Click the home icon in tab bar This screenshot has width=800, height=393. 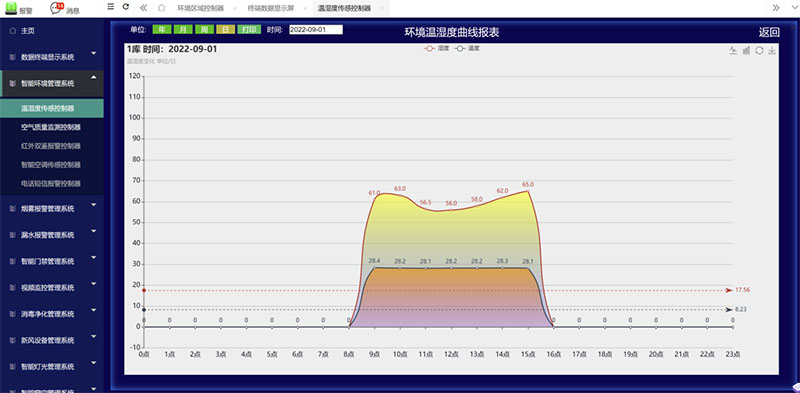coord(162,8)
